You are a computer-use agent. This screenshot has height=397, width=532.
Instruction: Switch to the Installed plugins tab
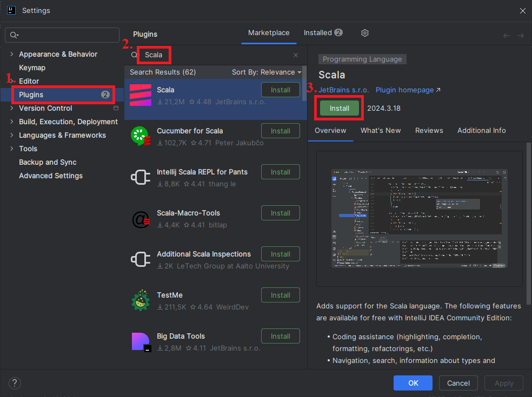323,33
